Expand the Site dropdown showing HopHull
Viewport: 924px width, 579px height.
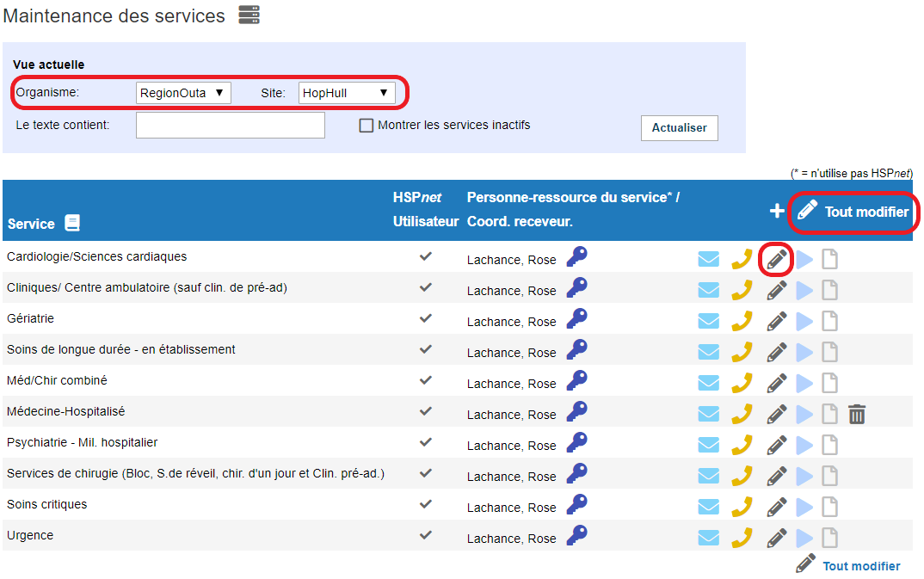click(x=347, y=93)
